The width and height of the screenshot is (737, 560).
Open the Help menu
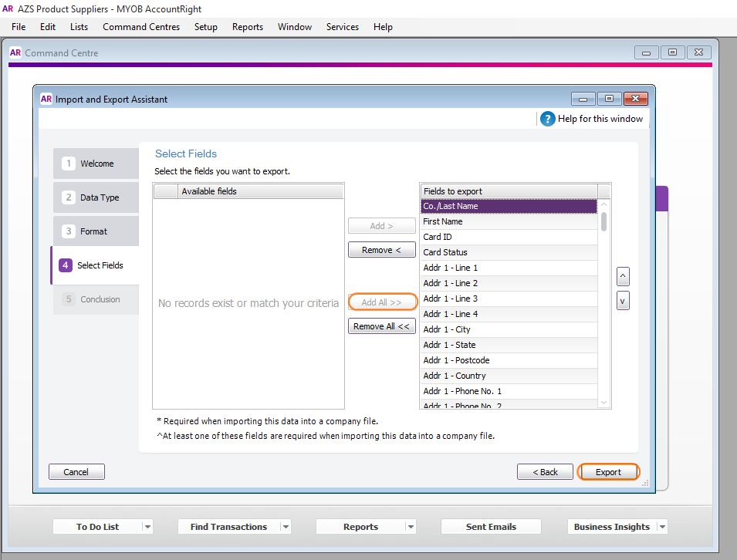pyautogui.click(x=383, y=27)
